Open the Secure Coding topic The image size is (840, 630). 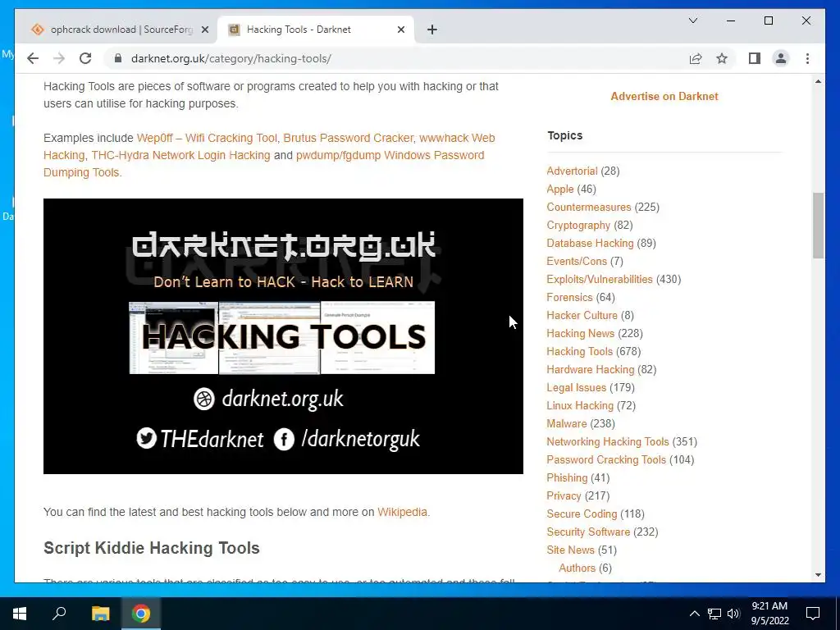tap(582, 514)
